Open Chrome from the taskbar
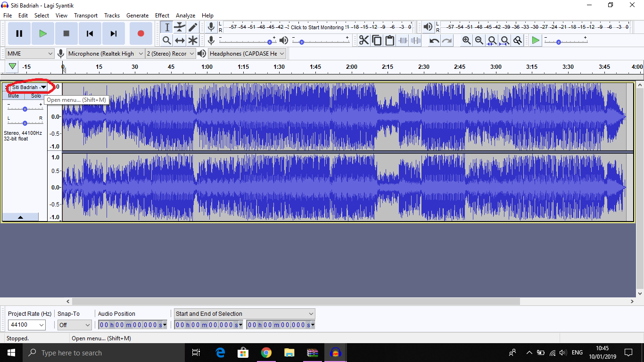The height and width of the screenshot is (362, 644). click(x=266, y=353)
